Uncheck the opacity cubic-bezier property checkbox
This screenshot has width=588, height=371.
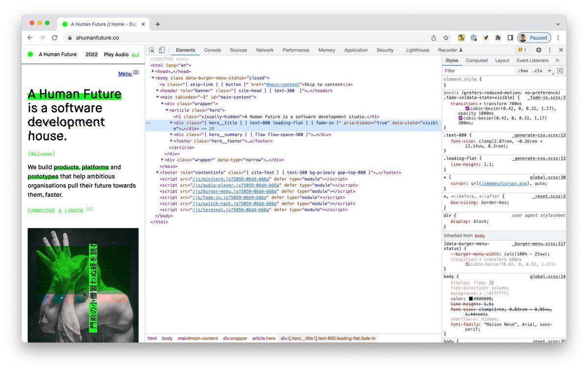point(460,117)
